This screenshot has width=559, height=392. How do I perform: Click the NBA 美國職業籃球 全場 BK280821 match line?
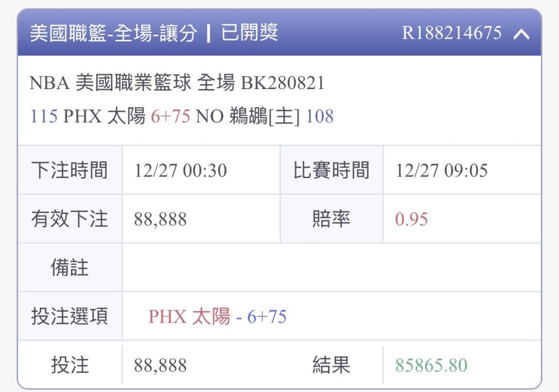tap(177, 83)
